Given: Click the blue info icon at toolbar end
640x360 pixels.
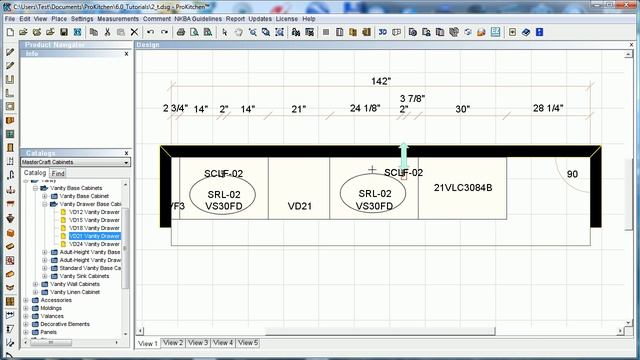Looking at the screenshot, I should pyautogui.click(x=540, y=32).
